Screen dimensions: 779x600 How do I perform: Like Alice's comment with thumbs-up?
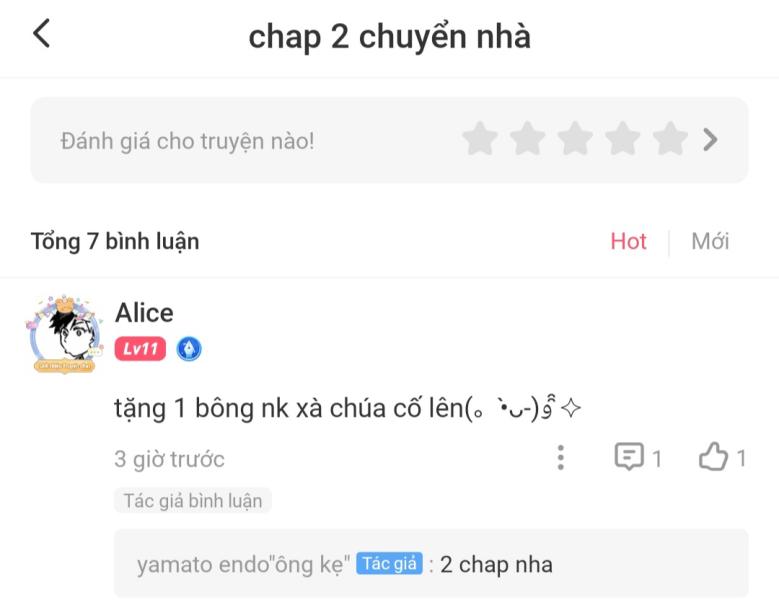point(713,456)
